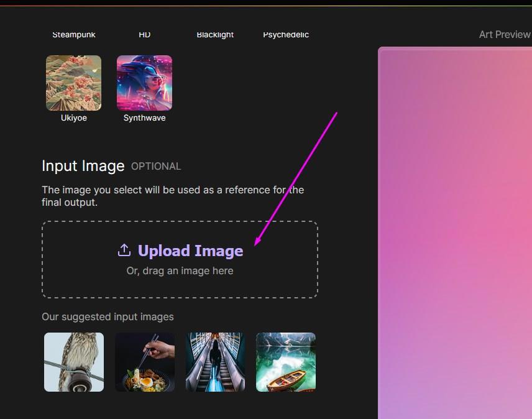Choose the escalator suggested input image
Viewport: 532px width, 419px height.
click(215, 362)
